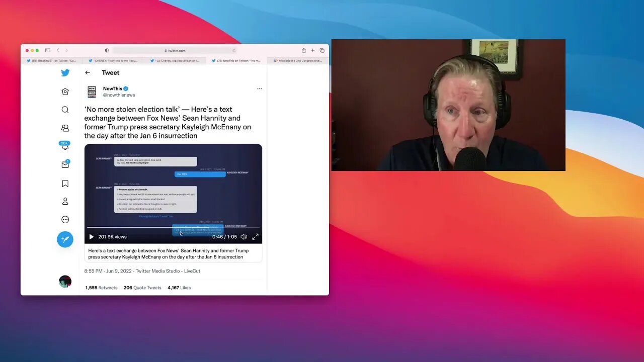Add a new Safari tab
644x362 pixels.
(x=313, y=50)
